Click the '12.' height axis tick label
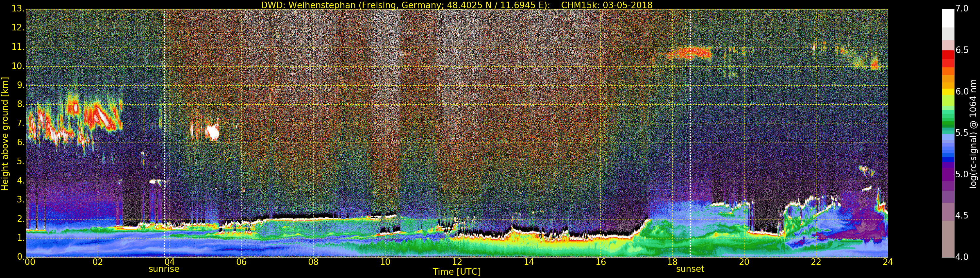 tap(18, 28)
